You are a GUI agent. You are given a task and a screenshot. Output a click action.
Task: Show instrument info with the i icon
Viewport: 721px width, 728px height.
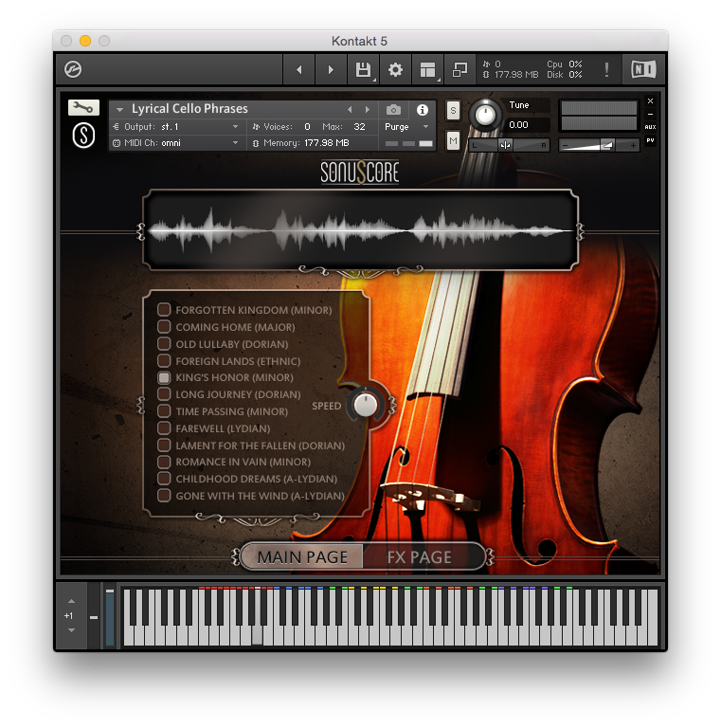423,110
